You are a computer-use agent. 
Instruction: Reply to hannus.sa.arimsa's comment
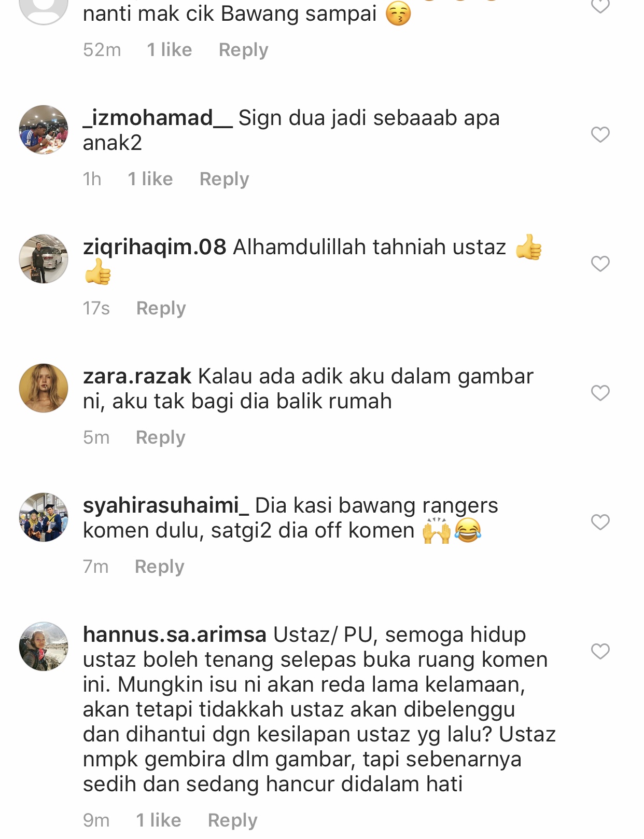pyautogui.click(x=232, y=820)
